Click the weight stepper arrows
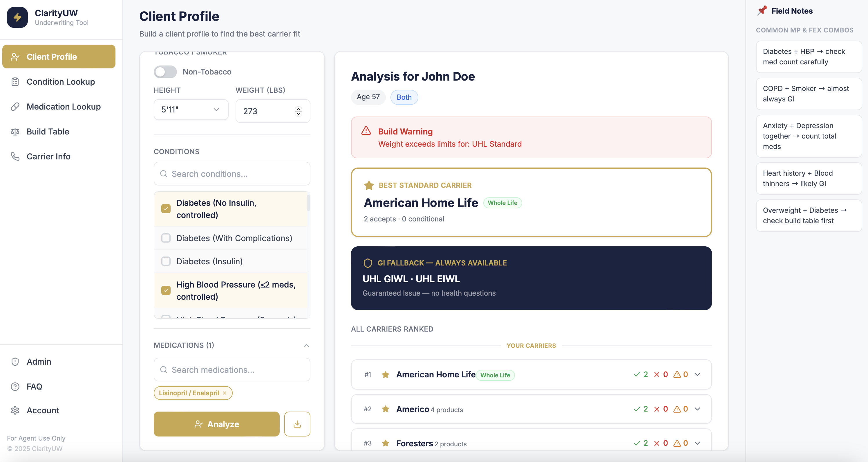Image resolution: width=868 pixels, height=462 pixels. 299,111
